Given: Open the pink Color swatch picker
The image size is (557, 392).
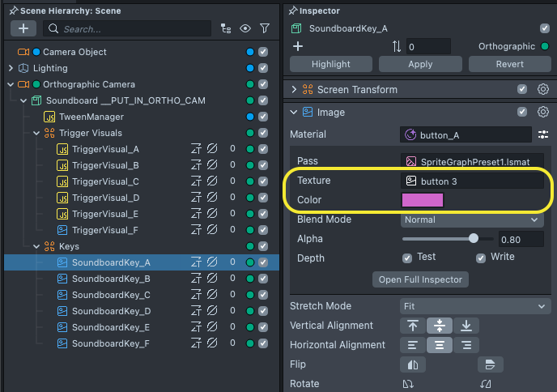Looking at the screenshot, I should pos(423,200).
